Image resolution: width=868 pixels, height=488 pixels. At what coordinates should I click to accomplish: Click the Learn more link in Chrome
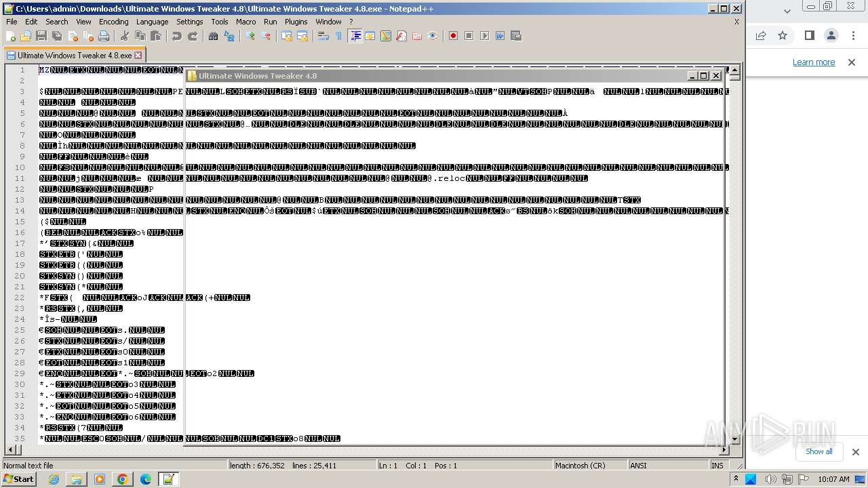click(814, 62)
